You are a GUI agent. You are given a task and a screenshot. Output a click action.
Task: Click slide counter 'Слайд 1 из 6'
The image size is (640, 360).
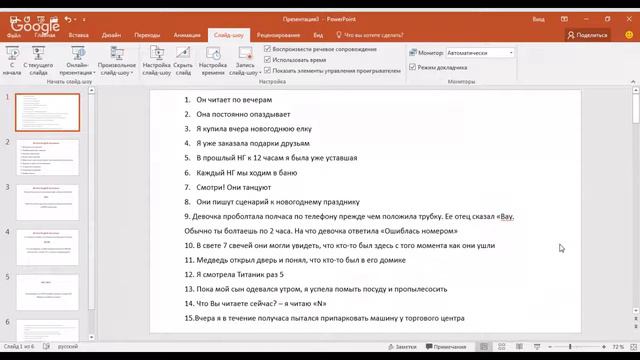[x=19, y=347]
